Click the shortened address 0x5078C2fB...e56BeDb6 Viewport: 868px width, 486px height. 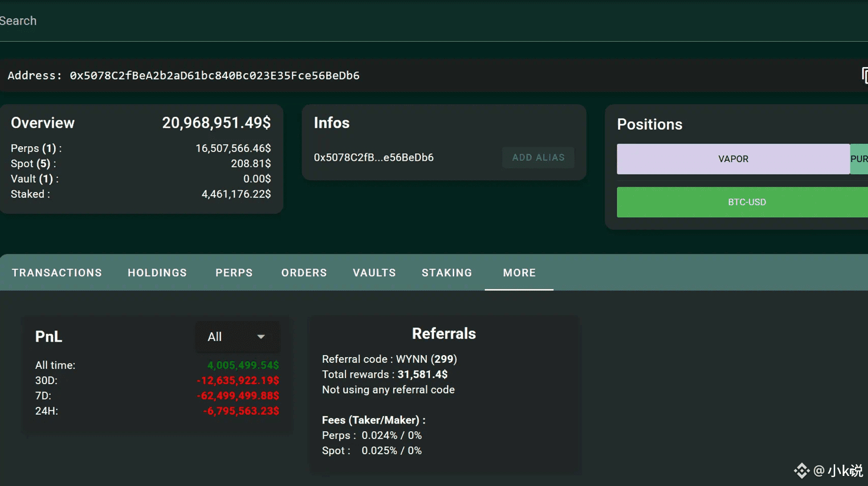point(374,157)
